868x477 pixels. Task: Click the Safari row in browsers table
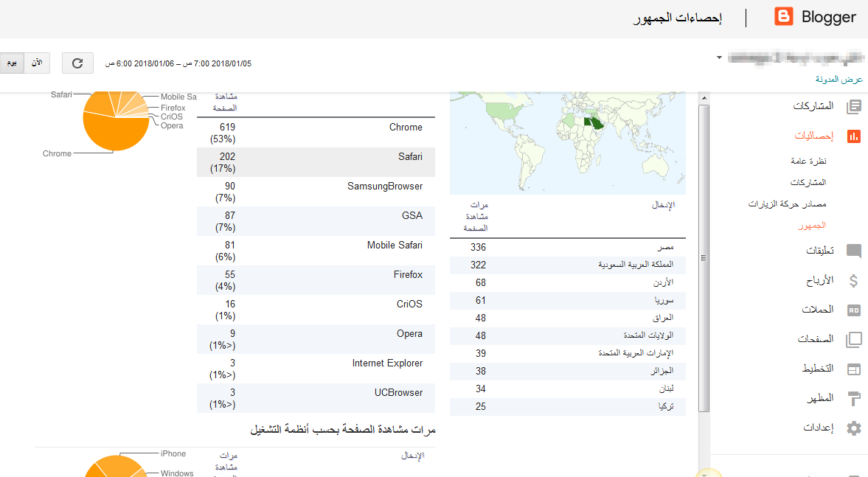316,162
